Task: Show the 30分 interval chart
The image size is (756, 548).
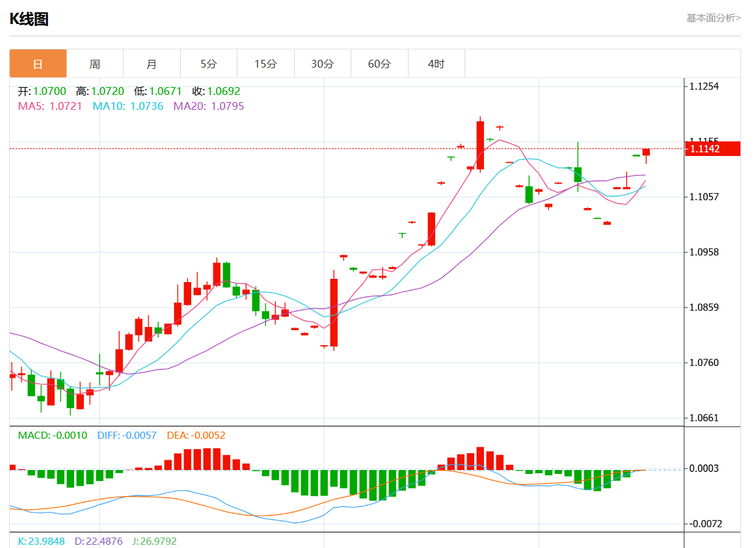Action: coord(322,64)
